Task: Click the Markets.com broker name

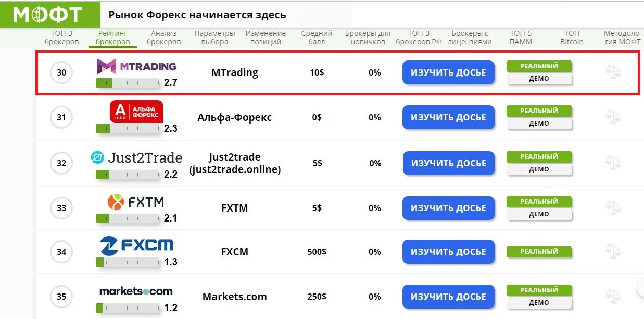Action: coord(235,297)
